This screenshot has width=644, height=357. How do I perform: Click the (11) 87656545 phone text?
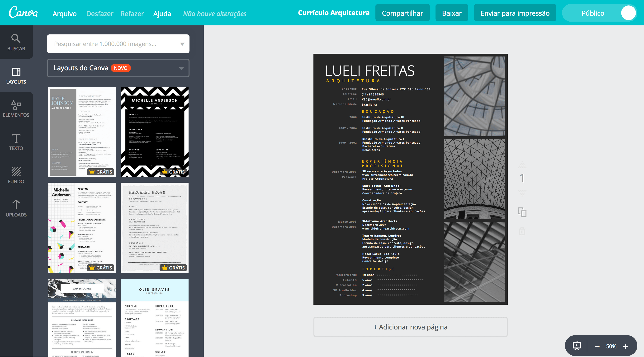click(373, 94)
